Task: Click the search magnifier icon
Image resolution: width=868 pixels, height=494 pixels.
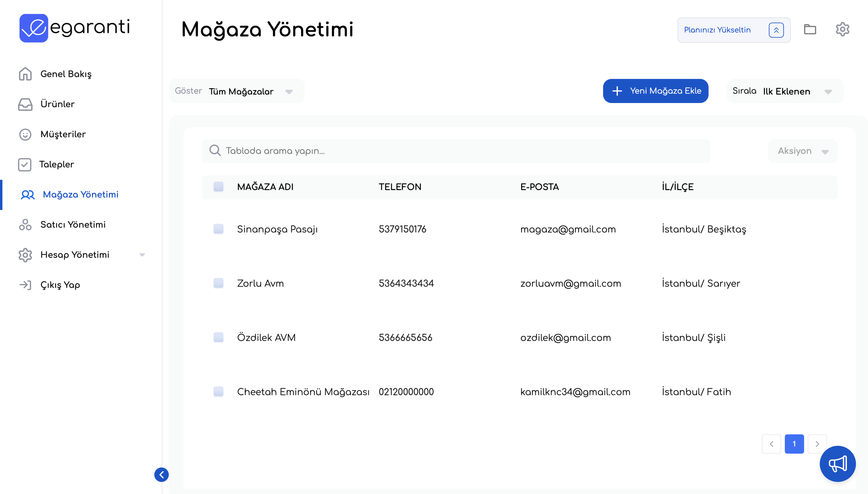Action: click(215, 150)
